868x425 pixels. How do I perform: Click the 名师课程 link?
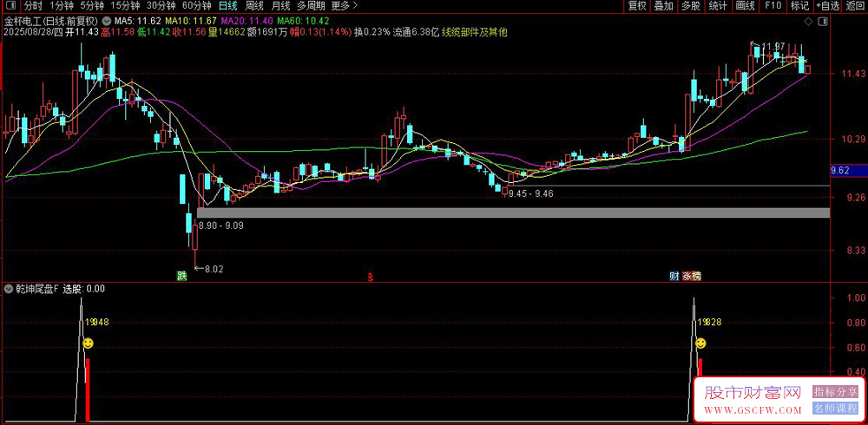click(x=835, y=409)
